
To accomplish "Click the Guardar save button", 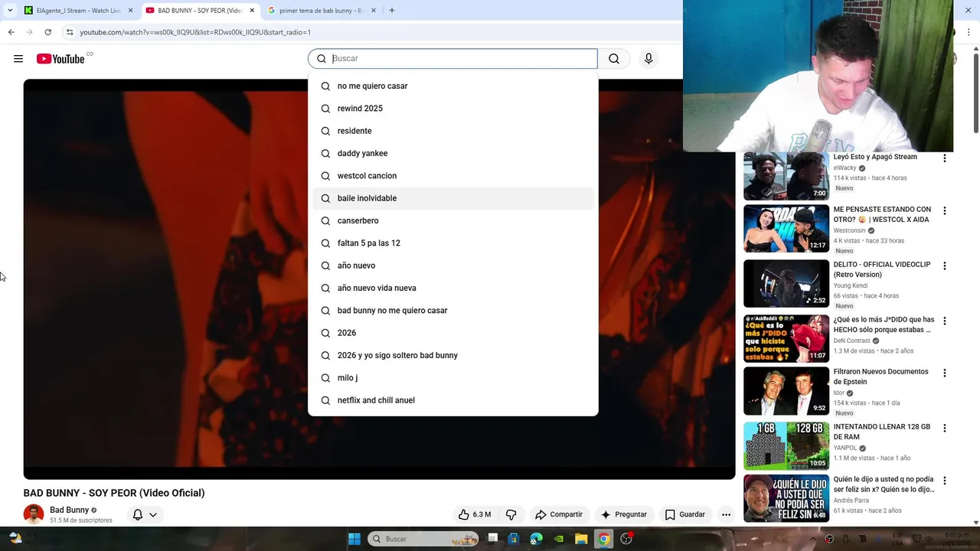I will point(685,514).
